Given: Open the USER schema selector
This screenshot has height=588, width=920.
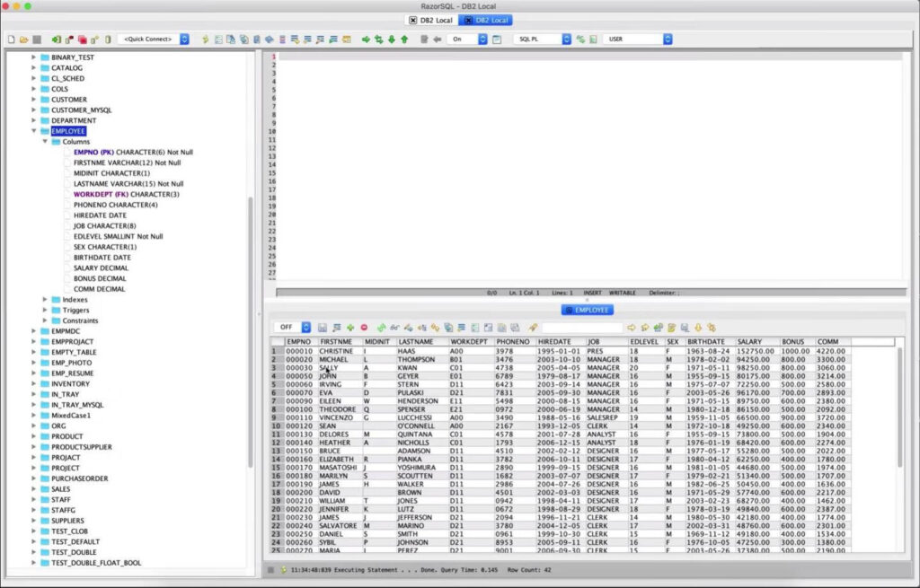Looking at the screenshot, I should (x=667, y=39).
